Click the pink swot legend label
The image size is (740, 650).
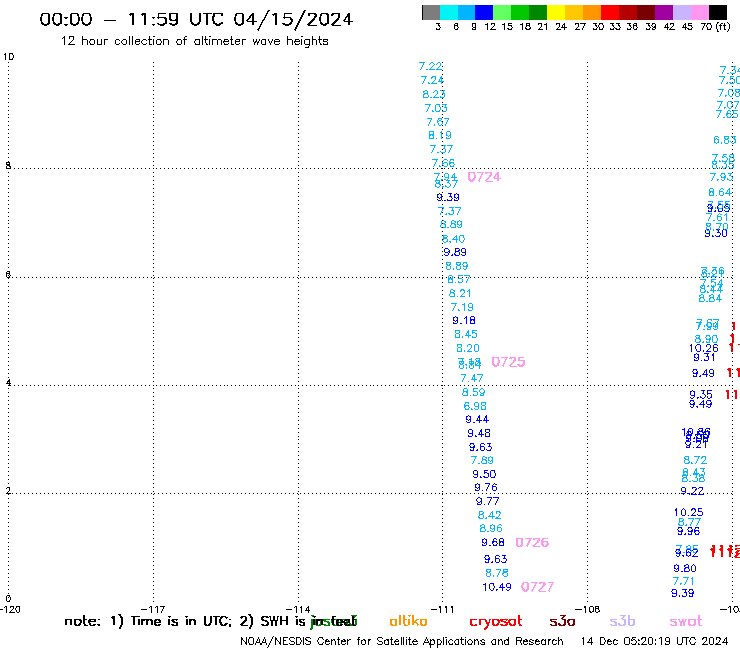(686, 622)
